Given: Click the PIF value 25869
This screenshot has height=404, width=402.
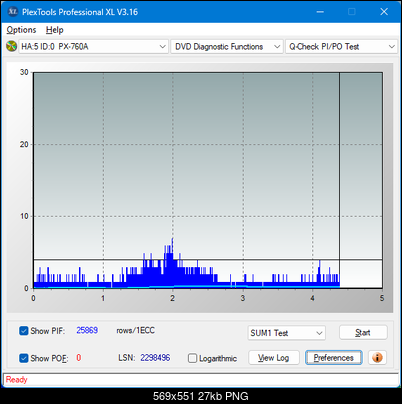Looking at the screenshot, I should point(87,330).
